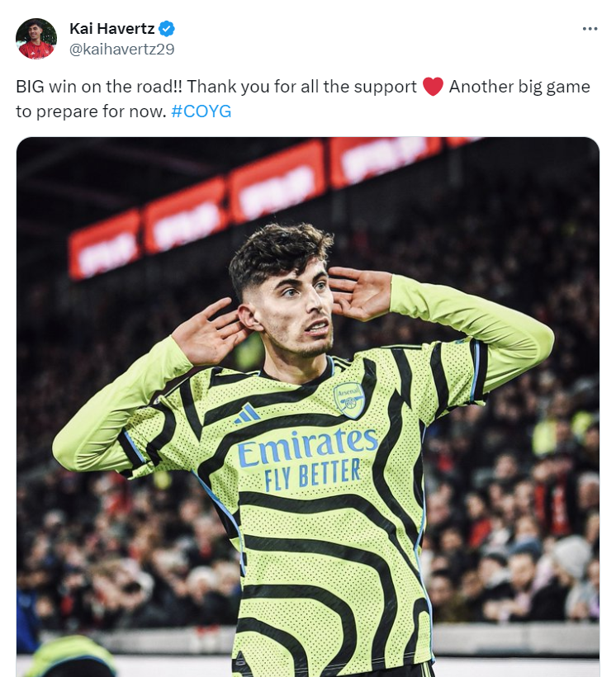Screen dimensions: 616x677
Task: Follow the #COYG hashtag link
Action: 201,111
